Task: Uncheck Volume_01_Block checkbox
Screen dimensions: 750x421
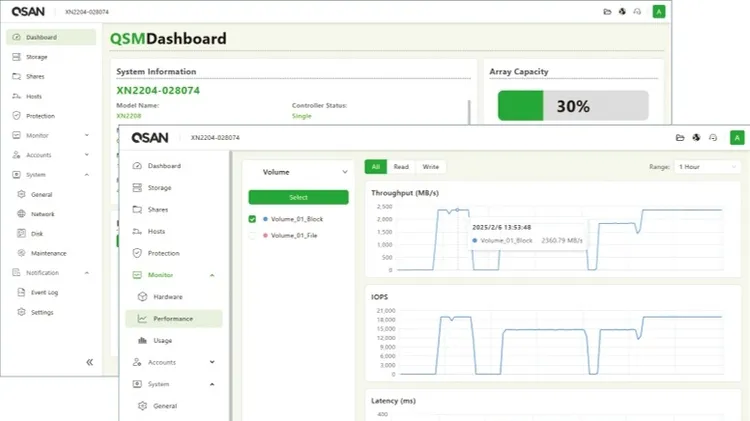Action: click(x=252, y=219)
